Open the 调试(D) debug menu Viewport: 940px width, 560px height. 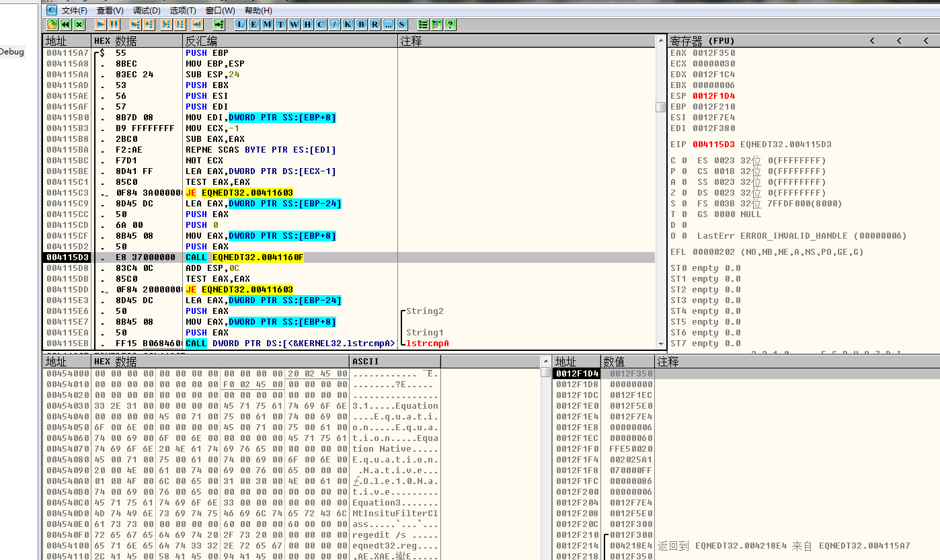pos(147,11)
